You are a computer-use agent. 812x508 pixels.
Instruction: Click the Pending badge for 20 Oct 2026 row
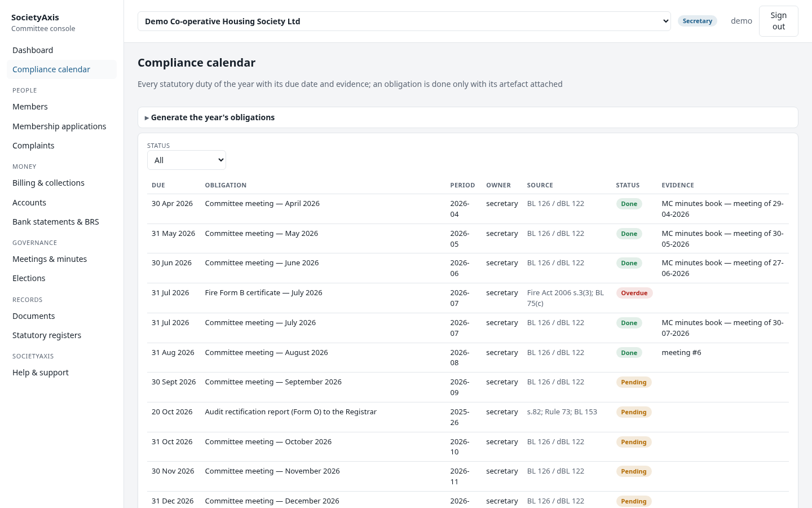click(634, 412)
